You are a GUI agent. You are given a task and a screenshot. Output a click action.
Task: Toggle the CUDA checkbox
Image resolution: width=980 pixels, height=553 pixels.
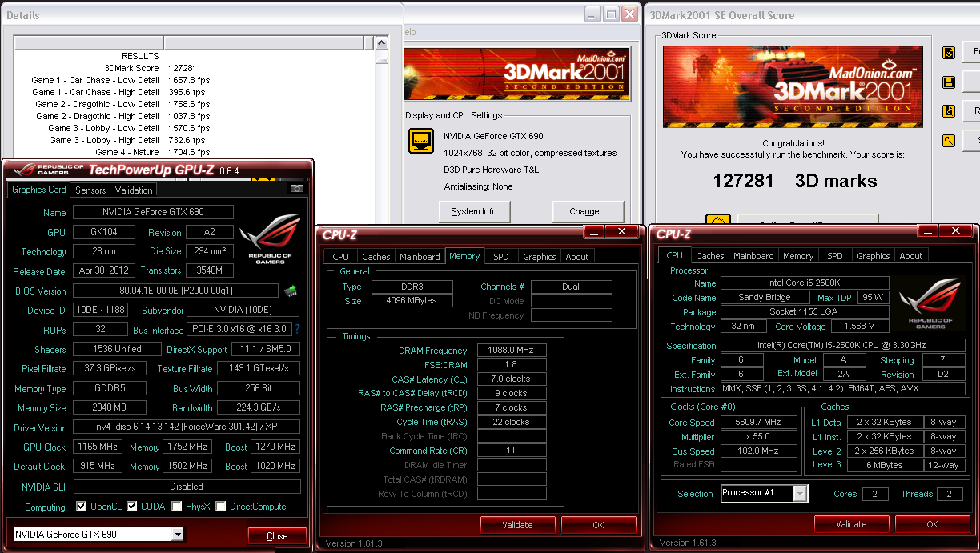coord(131,507)
